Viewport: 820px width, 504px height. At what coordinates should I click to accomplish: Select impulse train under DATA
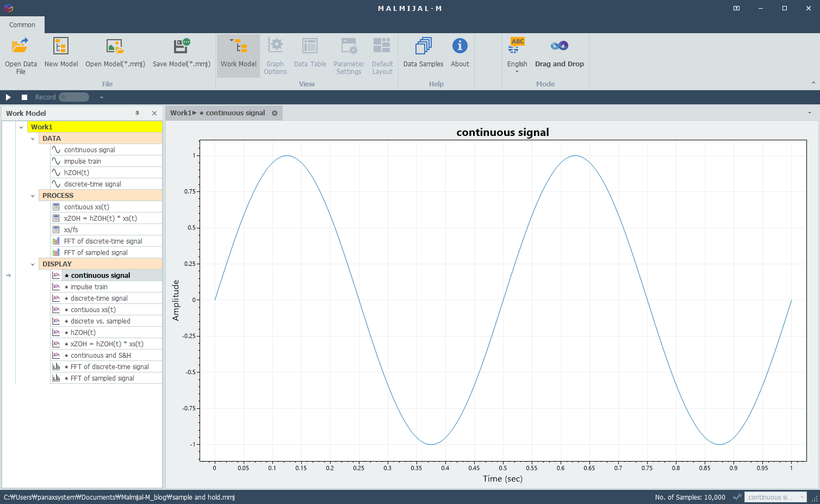pyautogui.click(x=106, y=161)
